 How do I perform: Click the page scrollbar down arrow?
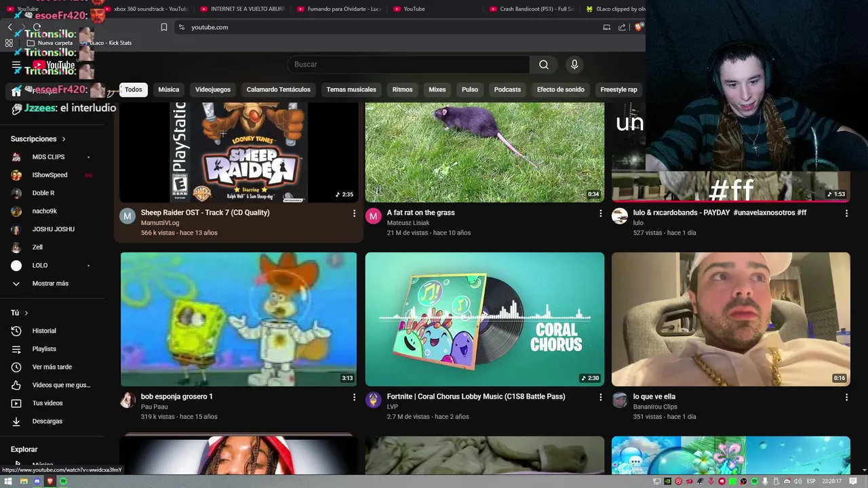tap(863, 470)
